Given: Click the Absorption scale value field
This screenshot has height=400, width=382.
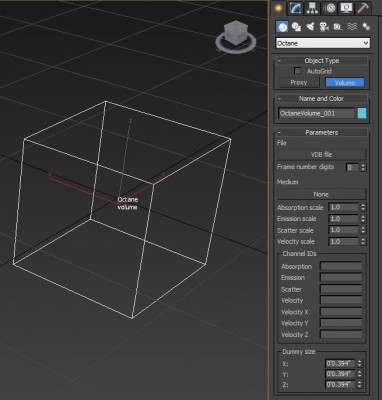Looking at the screenshot, I should (x=344, y=207).
